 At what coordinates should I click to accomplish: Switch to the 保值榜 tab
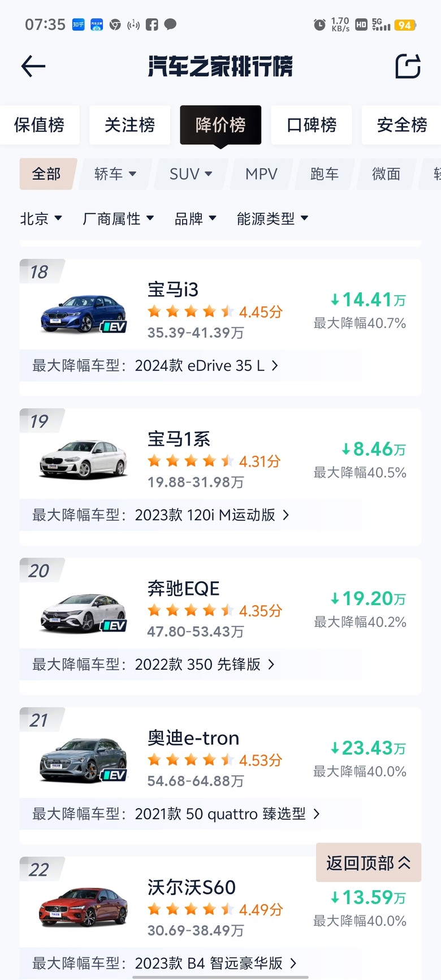[40, 124]
